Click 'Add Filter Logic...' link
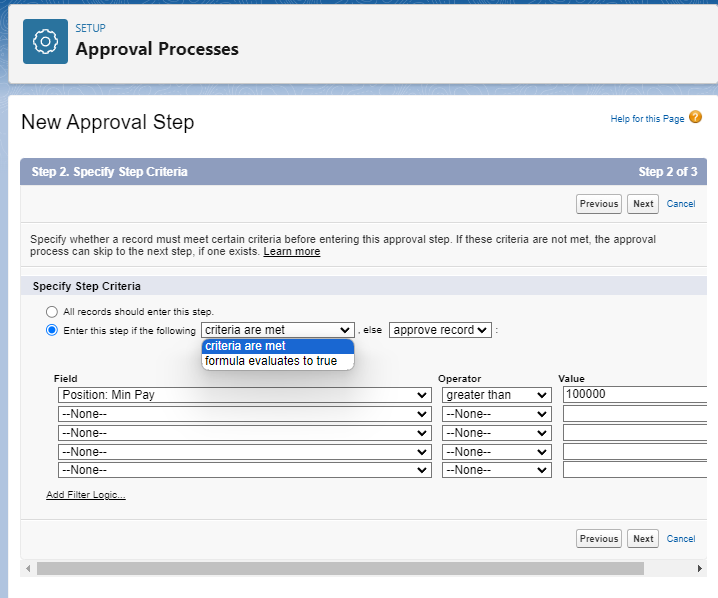The image size is (718, 598). click(x=86, y=495)
